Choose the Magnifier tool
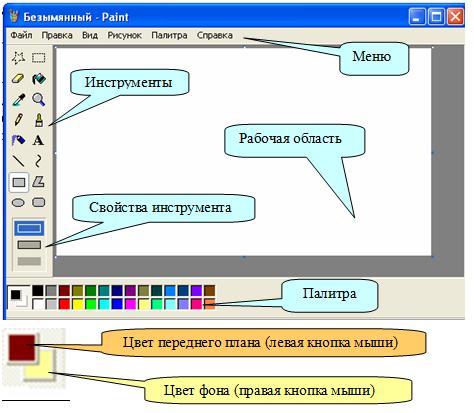This screenshot has width=474, height=413. 39,99
